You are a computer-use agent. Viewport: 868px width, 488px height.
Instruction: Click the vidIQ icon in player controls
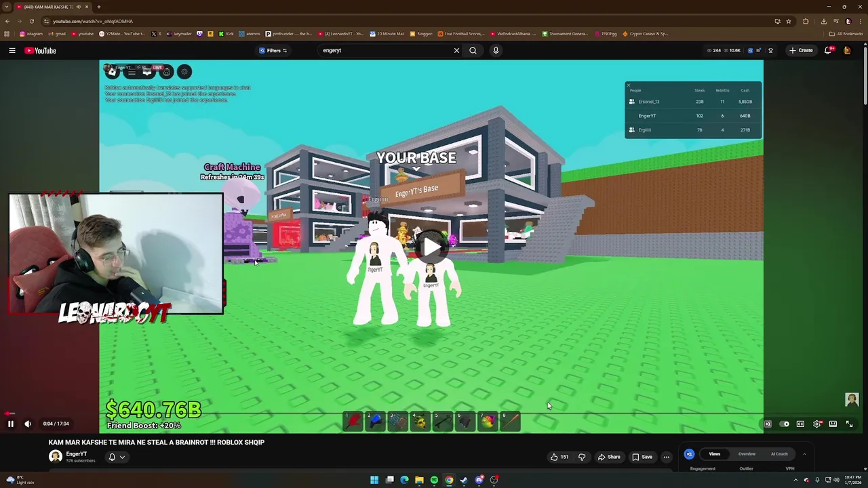768,424
